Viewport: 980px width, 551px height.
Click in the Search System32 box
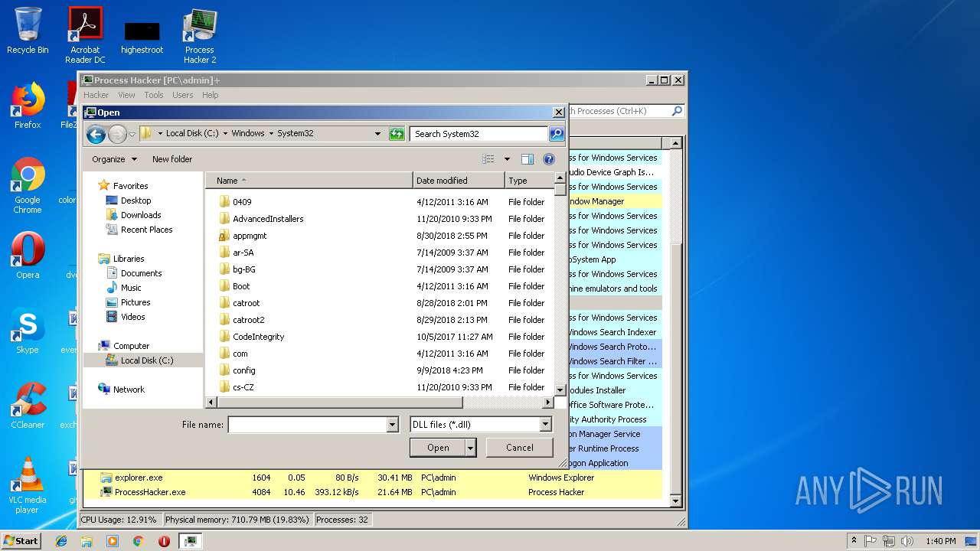pos(479,134)
